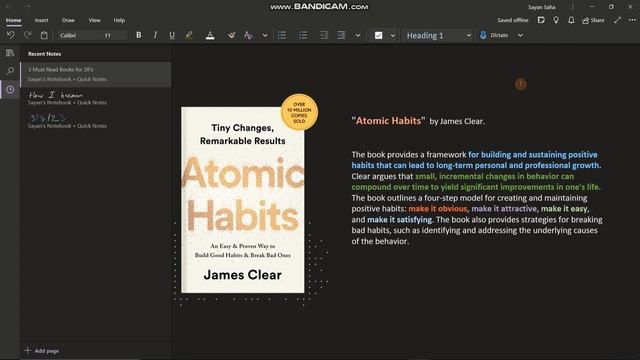Image resolution: width=640 pixels, height=360 pixels.
Task: Click the Recent Notes header
Action: [x=44, y=53]
